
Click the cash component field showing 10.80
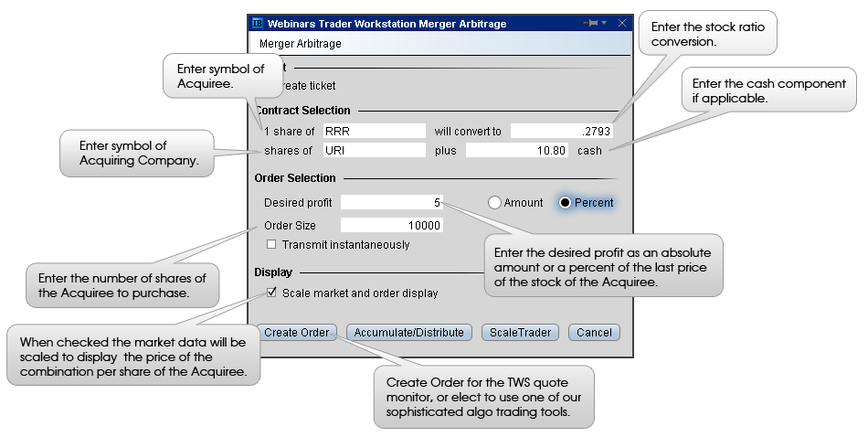pos(516,150)
